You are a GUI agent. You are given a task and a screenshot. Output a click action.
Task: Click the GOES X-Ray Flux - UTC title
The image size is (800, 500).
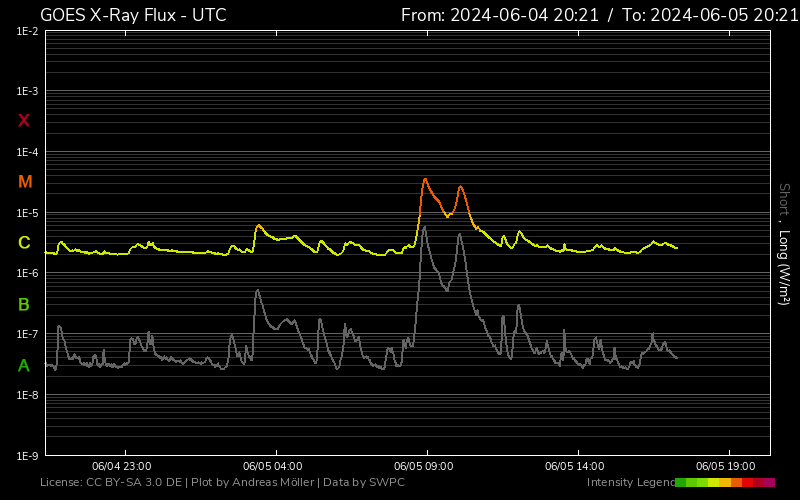133,15
